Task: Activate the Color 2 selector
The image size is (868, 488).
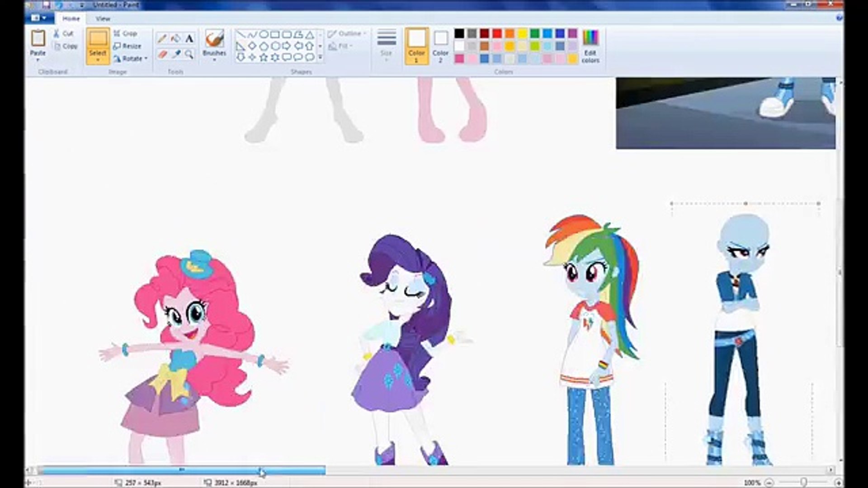Action: (440, 46)
